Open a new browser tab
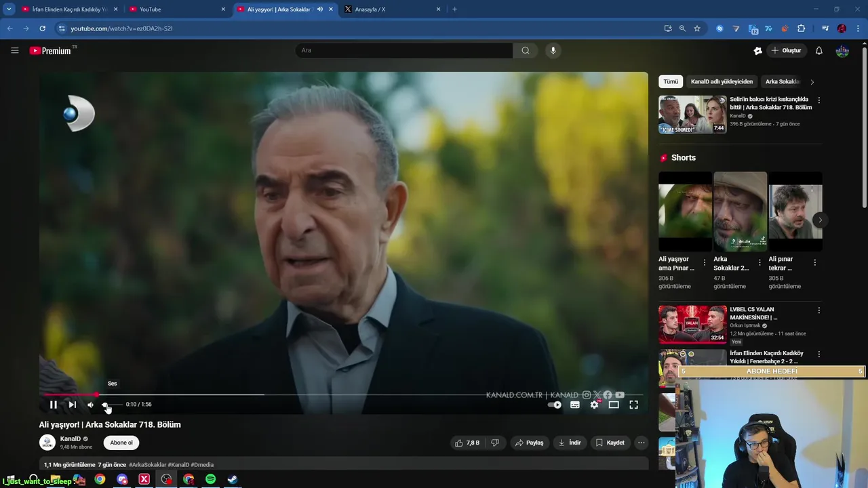Viewport: 868px width, 488px height. pyautogui.click(x=454, y=9)
